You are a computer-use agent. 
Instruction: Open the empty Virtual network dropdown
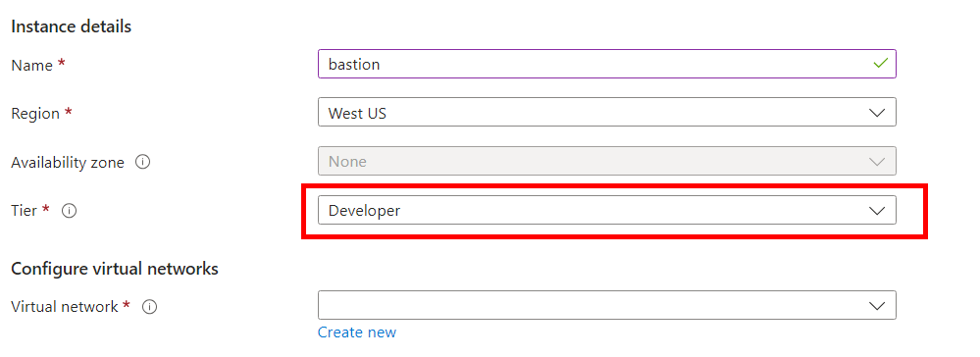pyautogui.click(x=607, y=305)
